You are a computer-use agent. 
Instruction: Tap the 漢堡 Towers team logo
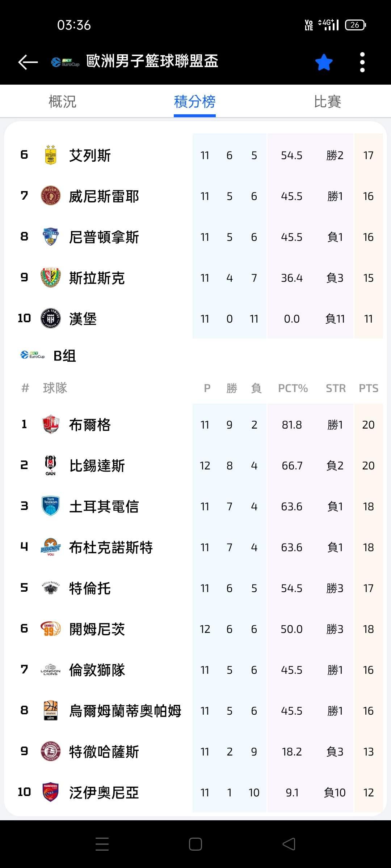point(51,319)
